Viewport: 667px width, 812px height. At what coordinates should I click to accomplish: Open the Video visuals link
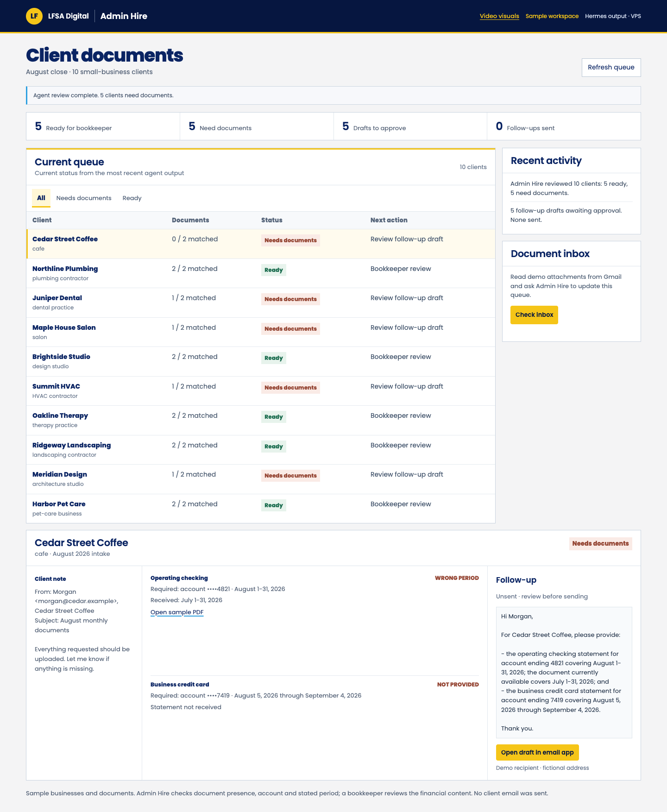[x=499, y=16]
